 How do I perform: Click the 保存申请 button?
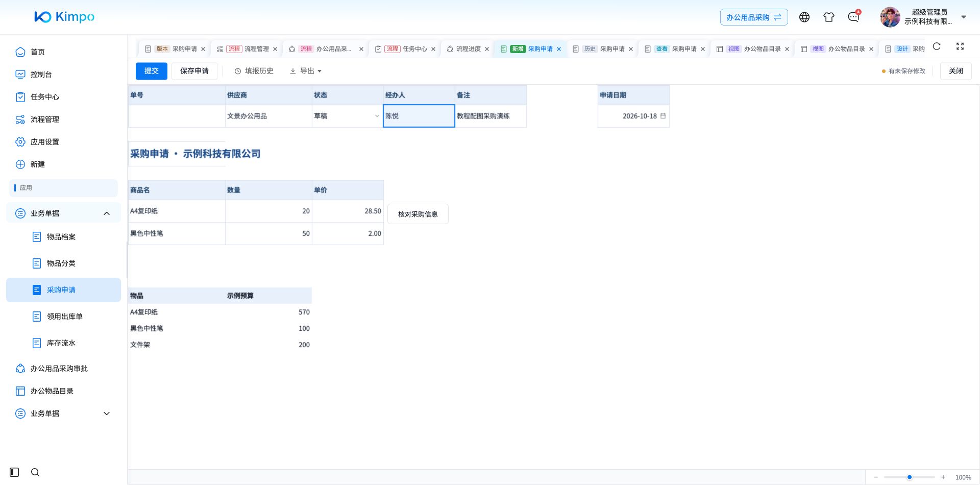click(194, 71)
